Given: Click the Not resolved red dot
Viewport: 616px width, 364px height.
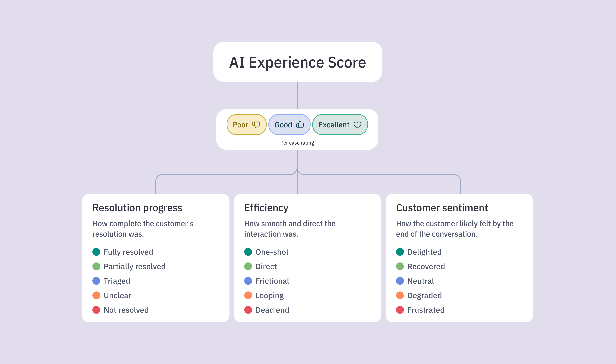Looking at the screenshot, I should pyautogui.click(x=96, y=310).
